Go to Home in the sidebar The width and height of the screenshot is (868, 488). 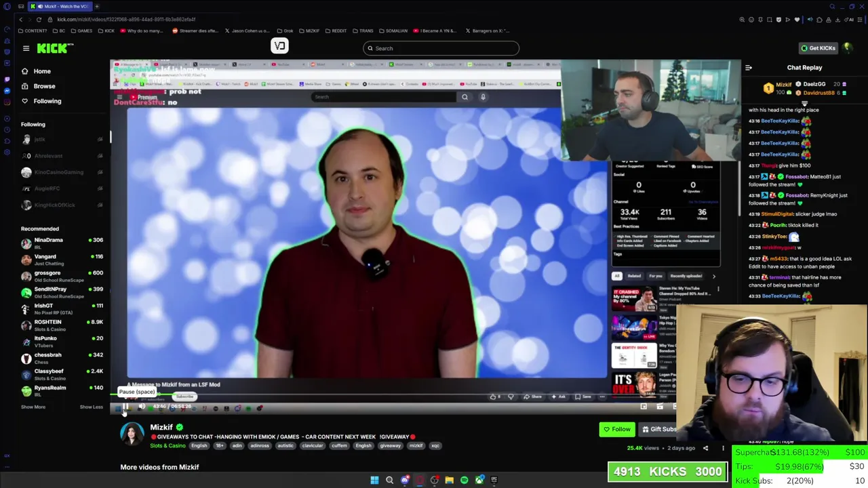pos(42,71)
